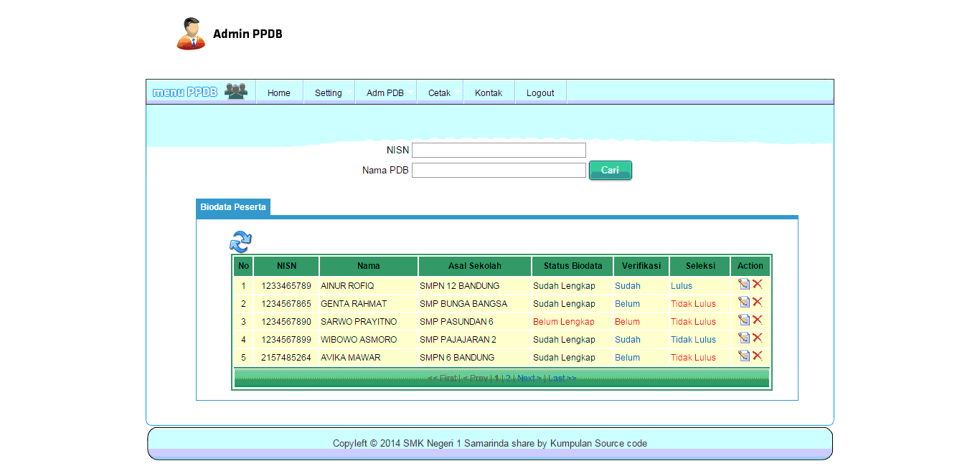This screenshot has height=476, width=980.
Task: Click the Cari search button
Action: pyautogui.click(x=610, y=171)
